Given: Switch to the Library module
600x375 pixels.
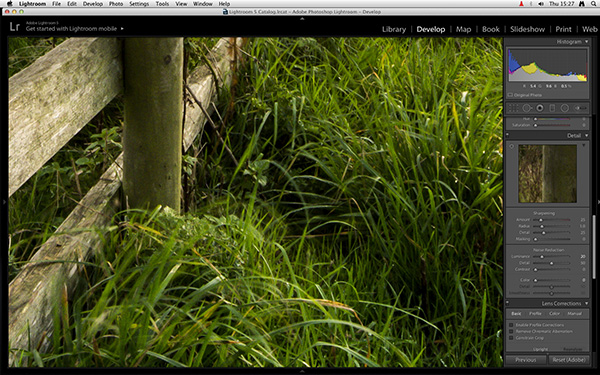Looking at the screenshot, I should [394, 29].
